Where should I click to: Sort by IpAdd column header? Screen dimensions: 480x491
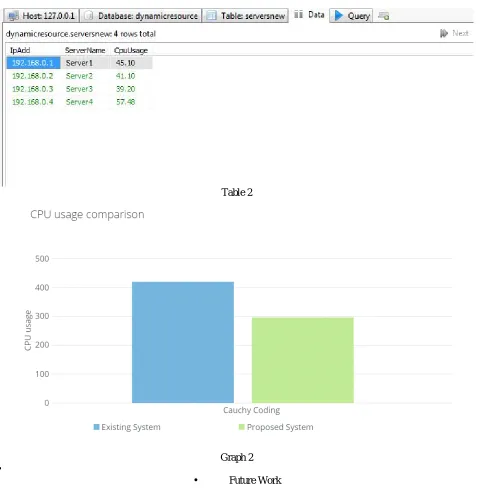tap(20, 50)
